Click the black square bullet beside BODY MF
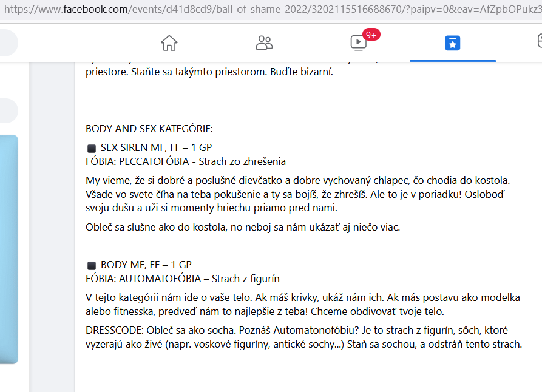 pos(92,266)
